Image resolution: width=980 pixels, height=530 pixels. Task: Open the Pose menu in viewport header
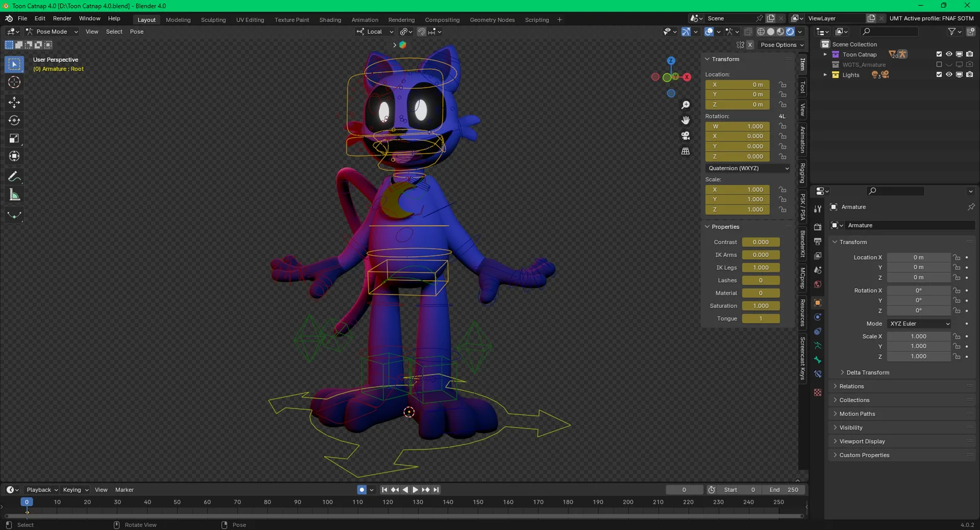[137, 32]
